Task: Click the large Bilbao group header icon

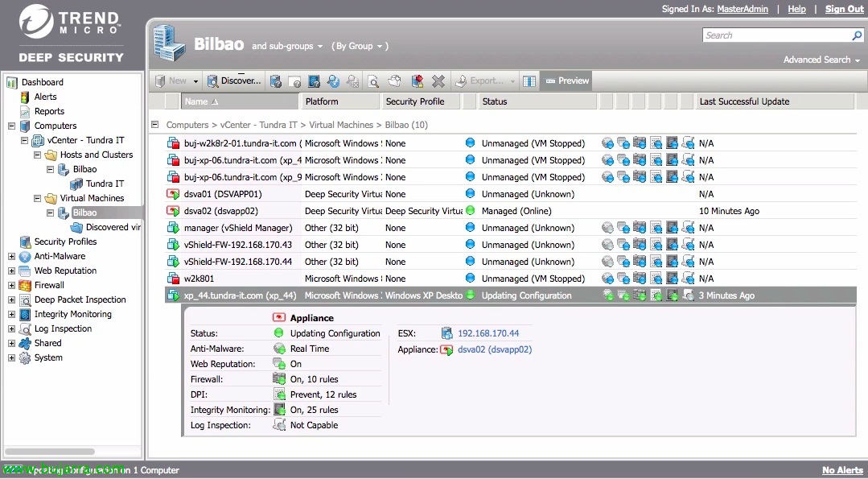Action: 169,43
